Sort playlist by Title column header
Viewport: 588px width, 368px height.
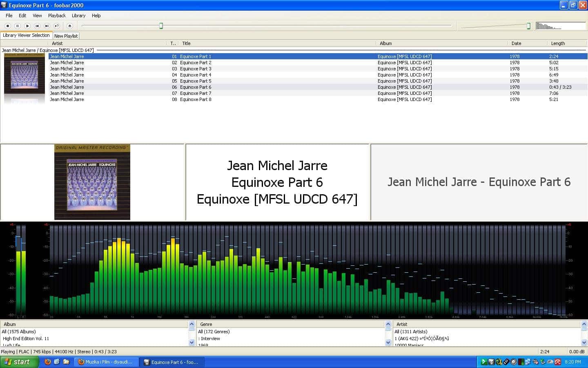tap(277, 43)
